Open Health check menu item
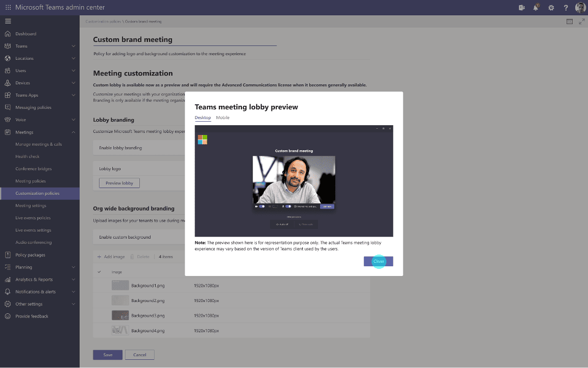 click(27, 156)
